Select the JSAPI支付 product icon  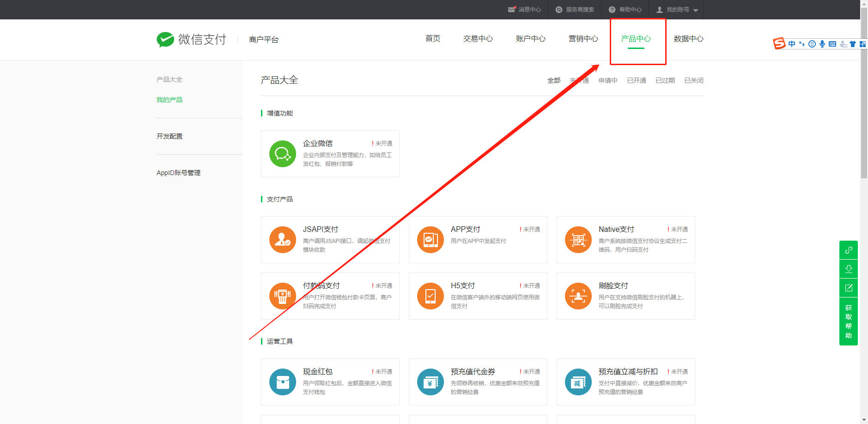(x=282, y=240)
